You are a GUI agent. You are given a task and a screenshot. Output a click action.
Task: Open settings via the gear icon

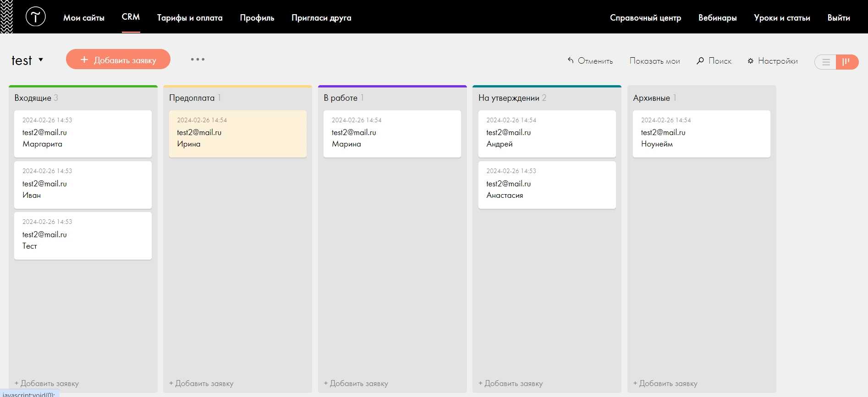pos(751,61)
